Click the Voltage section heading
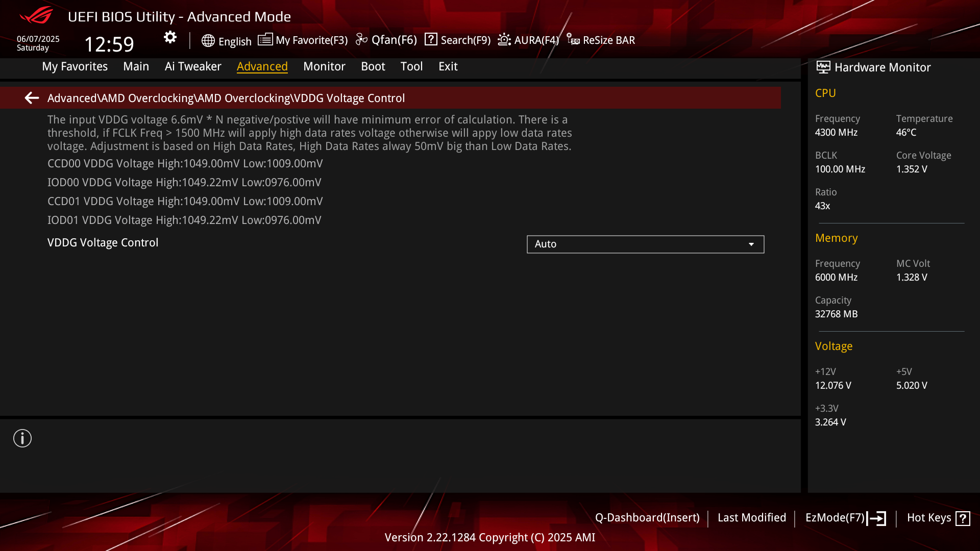 coord(834,346)
